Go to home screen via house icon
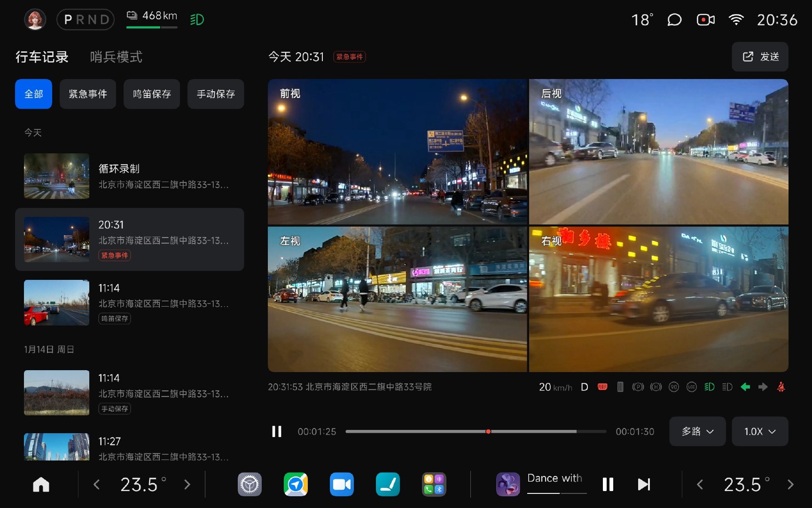This screenshot has height=508, width=812. coord(41,484)
